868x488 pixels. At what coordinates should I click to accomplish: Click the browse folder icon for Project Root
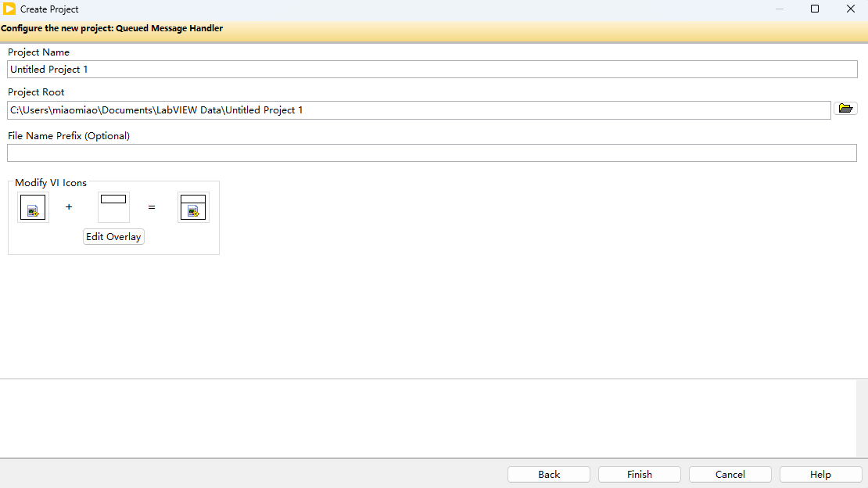click(x=845, y=109)
